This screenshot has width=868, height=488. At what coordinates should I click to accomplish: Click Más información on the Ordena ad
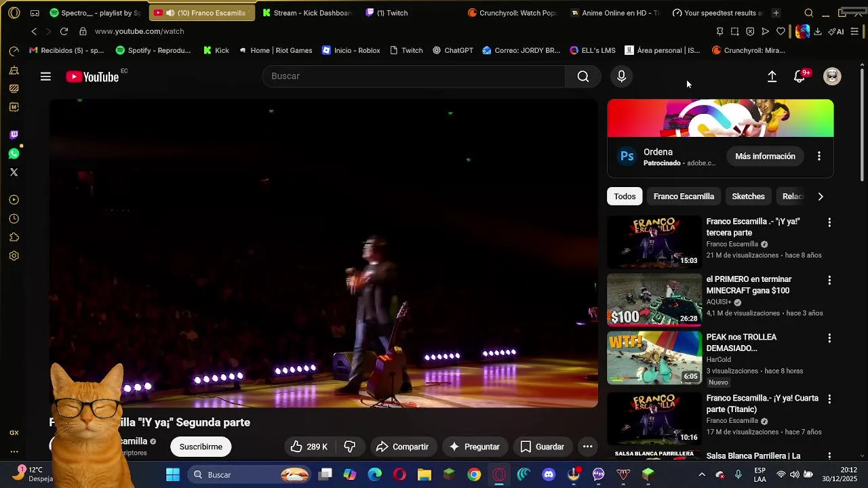click(765, 156)
